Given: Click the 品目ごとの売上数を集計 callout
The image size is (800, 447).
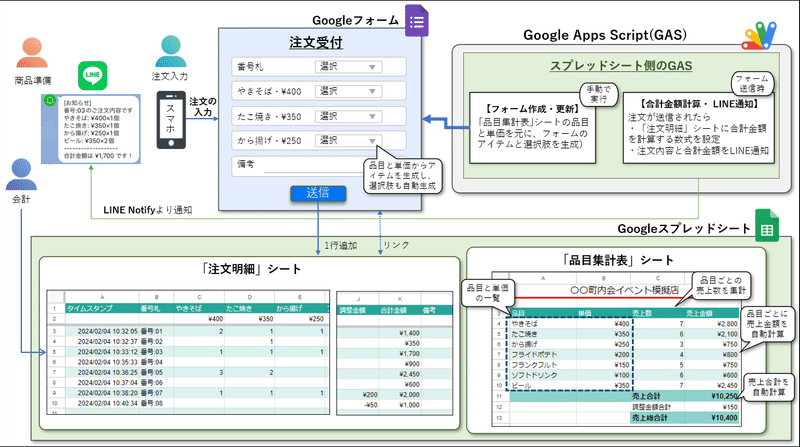Looking at the screenshot, I should coord(720,285).
